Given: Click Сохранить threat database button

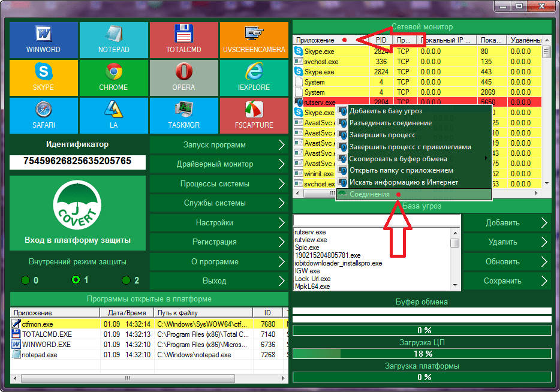Looking at the screenshot, I should click(x=507, y=281).
